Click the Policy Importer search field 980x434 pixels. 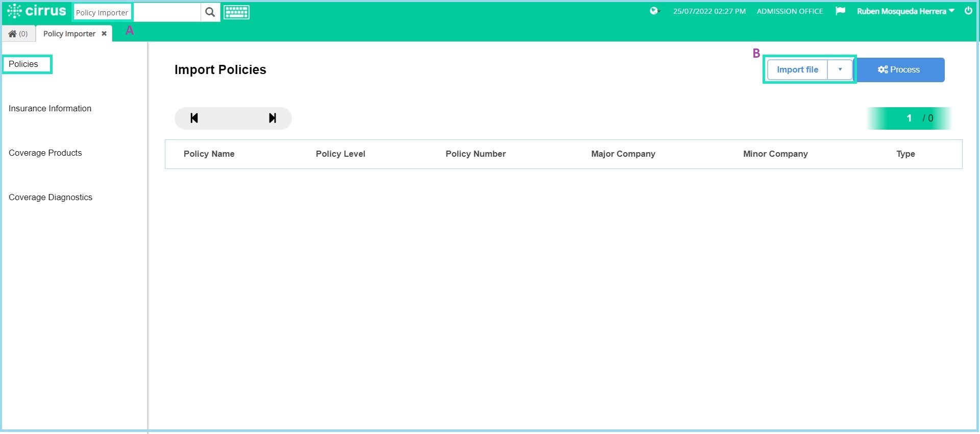coord(102,12)
